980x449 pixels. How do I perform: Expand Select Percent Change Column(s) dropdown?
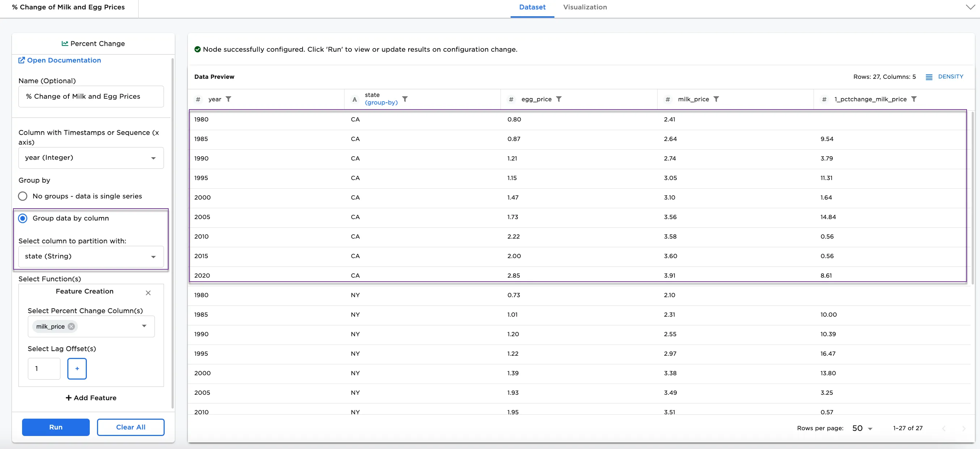coord(144,326)
